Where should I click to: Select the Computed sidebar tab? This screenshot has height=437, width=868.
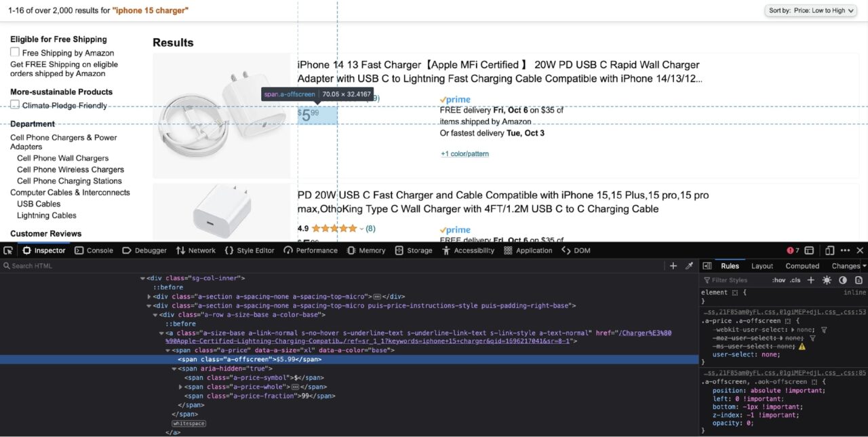[802, 266]
